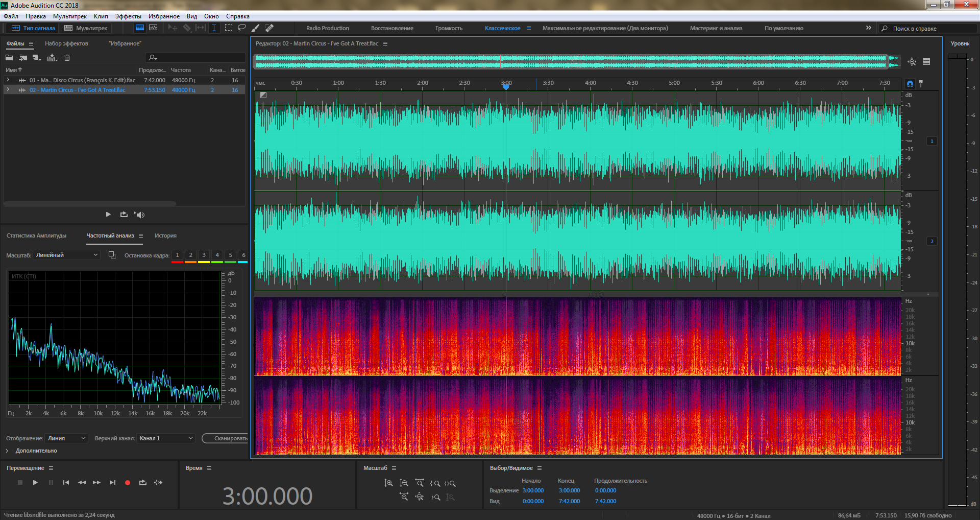The image size is (980, 520).
Task: Show the spectral frequency display
Action: [x=139, y=28]
